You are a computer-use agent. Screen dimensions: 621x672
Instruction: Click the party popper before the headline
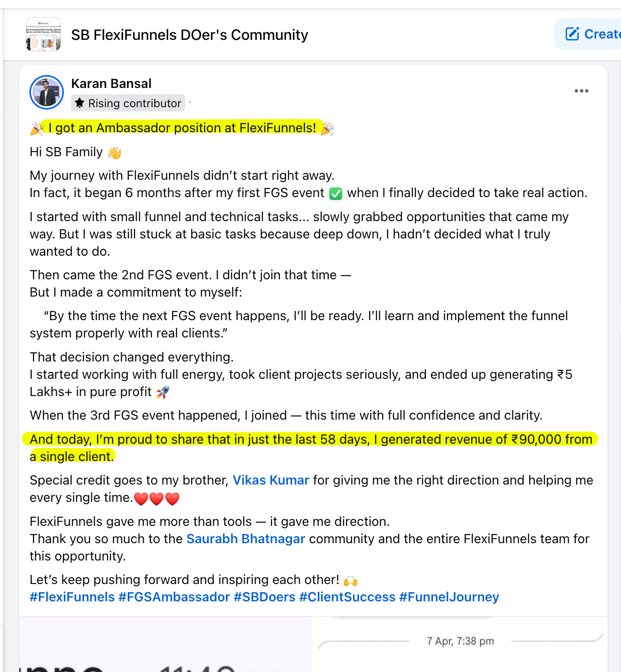[x=37, y=128]
